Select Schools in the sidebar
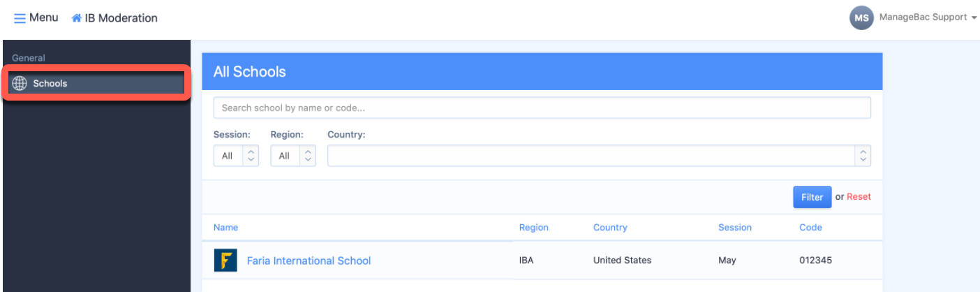Screen dimensions: 980x292 [x=50, y=84]
